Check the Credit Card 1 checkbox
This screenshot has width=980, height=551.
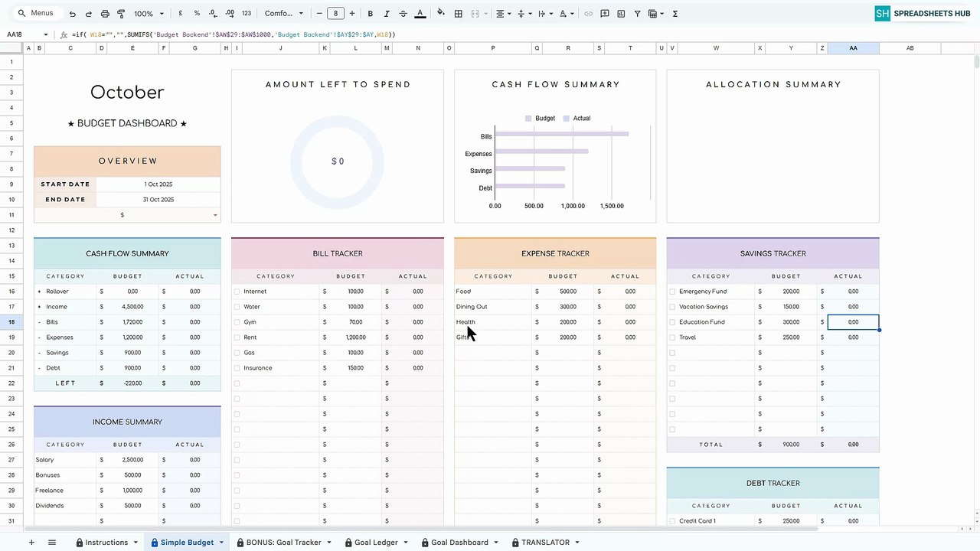[x=672, y=521]
